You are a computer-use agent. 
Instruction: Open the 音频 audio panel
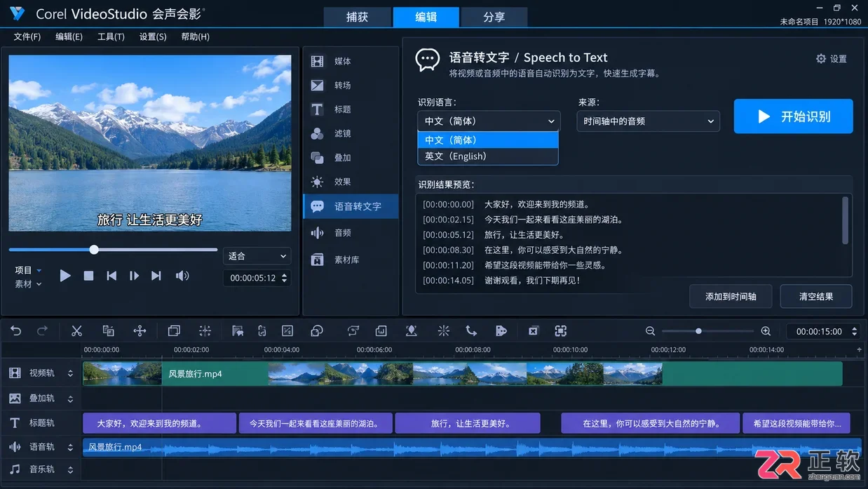tap(351, 233)
